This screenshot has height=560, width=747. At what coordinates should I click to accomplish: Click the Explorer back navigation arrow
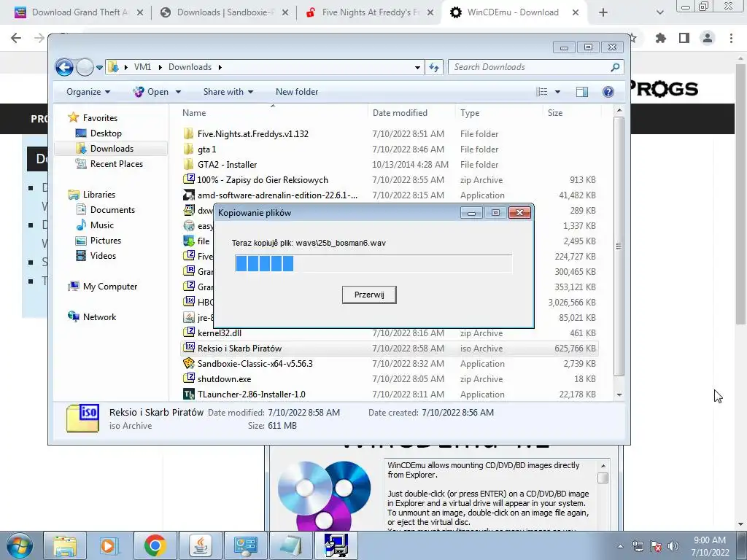pyautogui.click(x=64, y=67)
